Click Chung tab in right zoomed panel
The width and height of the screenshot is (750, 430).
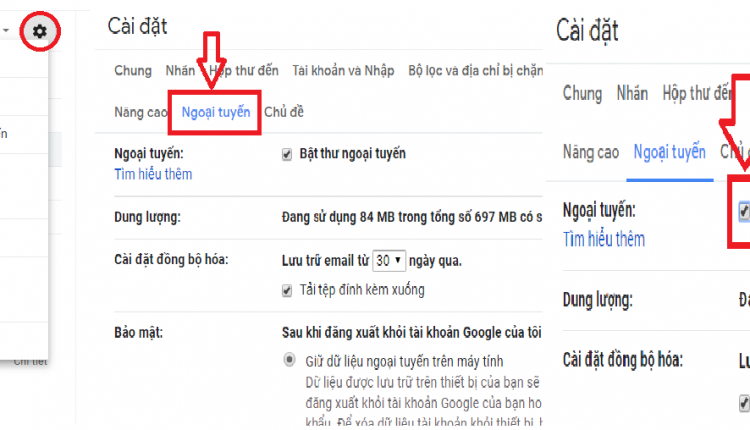click(582, 93)
